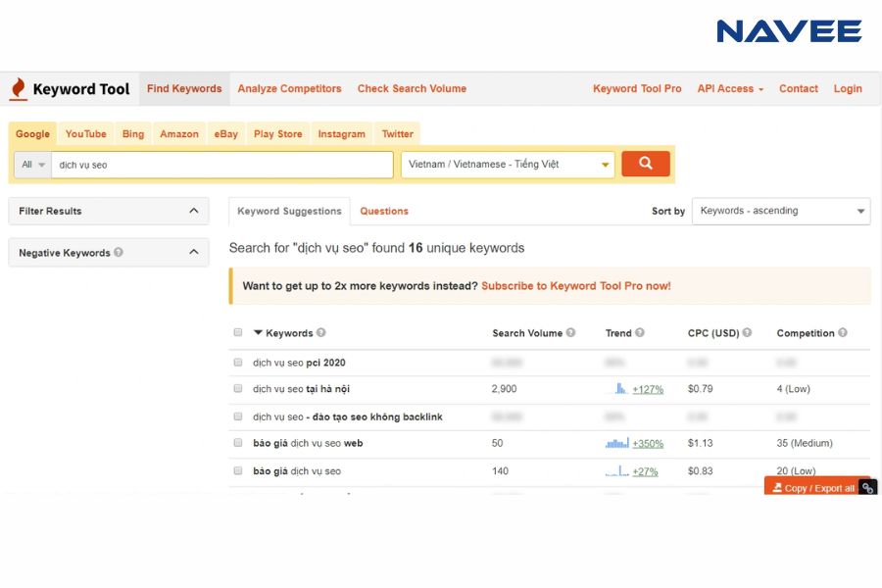Image resolution: width=882 pixels, height=588 pixels.
Task: Click help icon beside Search Volume header
Action: click(570, 332)
